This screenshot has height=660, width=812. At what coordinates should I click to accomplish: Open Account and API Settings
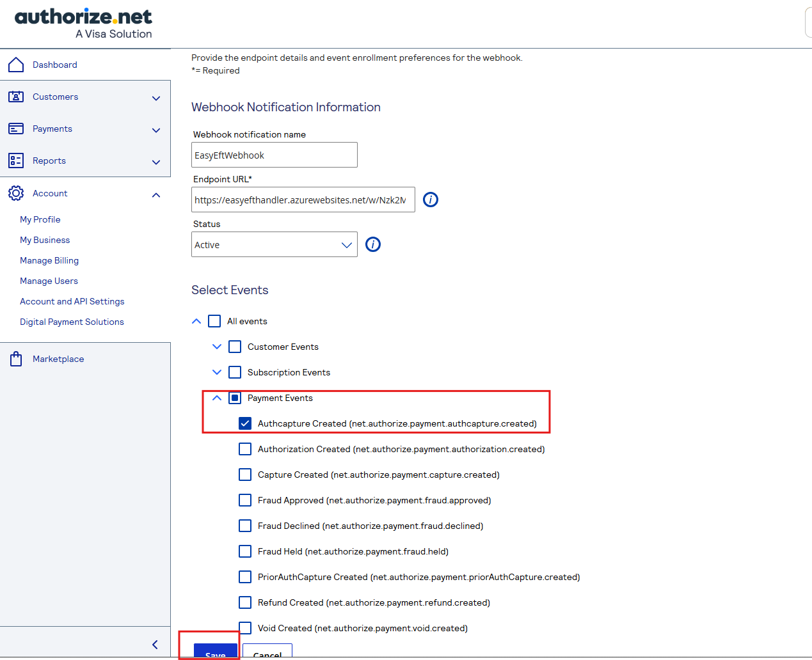(x=72, y=301)
